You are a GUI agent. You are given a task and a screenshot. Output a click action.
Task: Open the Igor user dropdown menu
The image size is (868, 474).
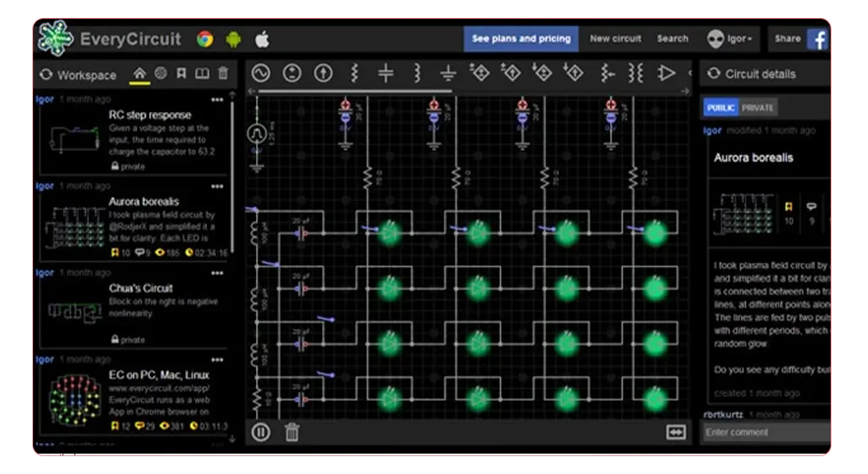click(x=731, y=39)
